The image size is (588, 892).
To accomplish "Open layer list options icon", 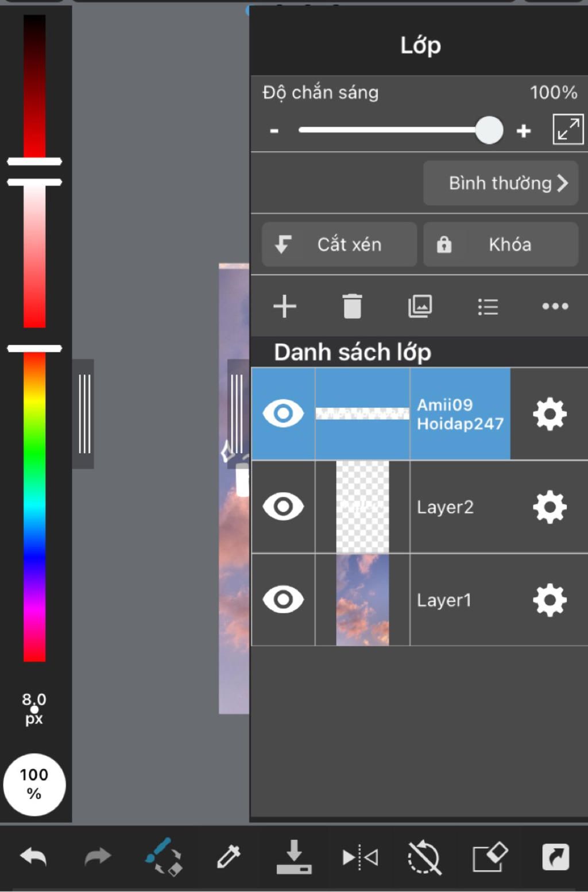I will pos(488,307).
